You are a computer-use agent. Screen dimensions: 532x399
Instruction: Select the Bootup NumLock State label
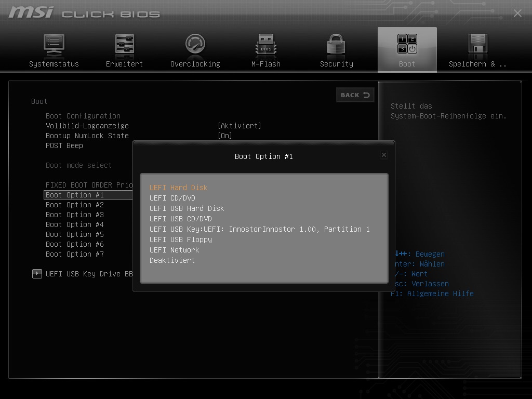click(87, 136)
